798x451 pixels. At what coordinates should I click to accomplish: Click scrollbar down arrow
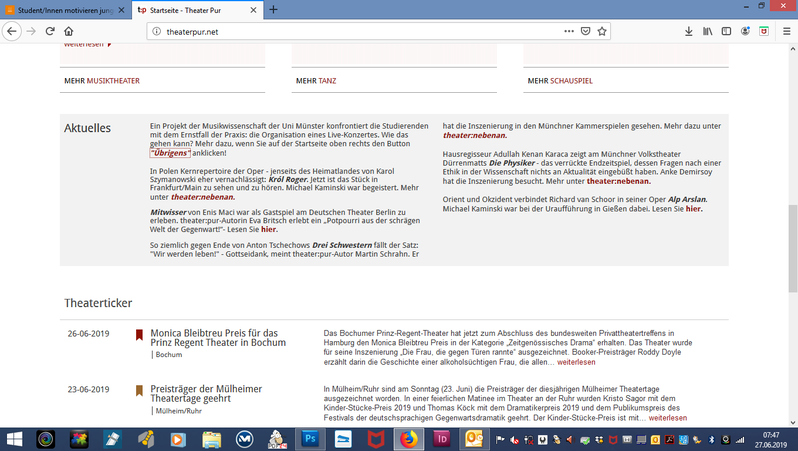pyautogui.click(x=792, y=422)
